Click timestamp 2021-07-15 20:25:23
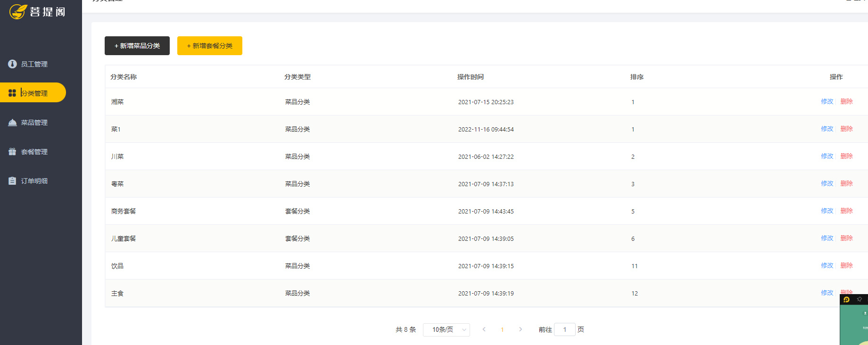The width and height of the screenshot is (868, 345). [486, 102]
